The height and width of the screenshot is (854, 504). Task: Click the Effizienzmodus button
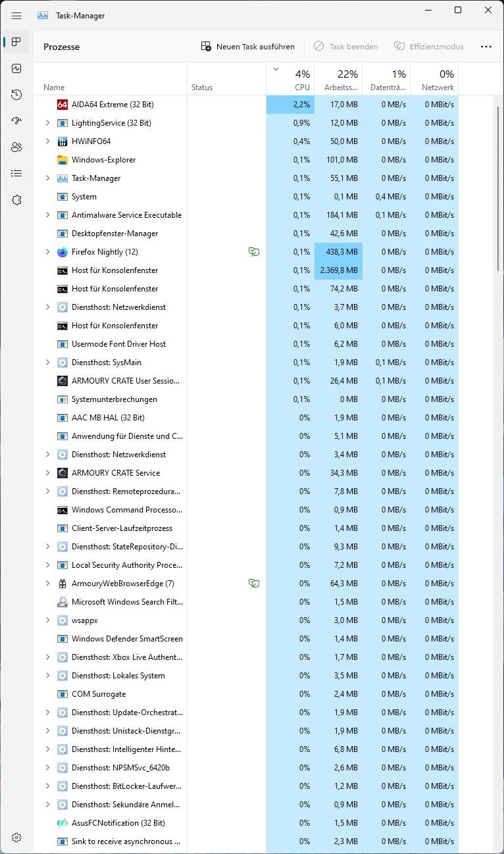[x=429, y=47]
